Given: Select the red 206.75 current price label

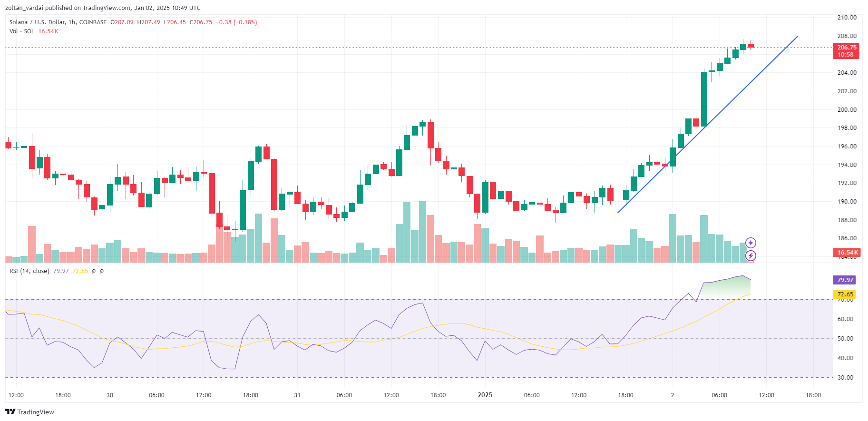Looking at the screenshot, I should 847,51.
